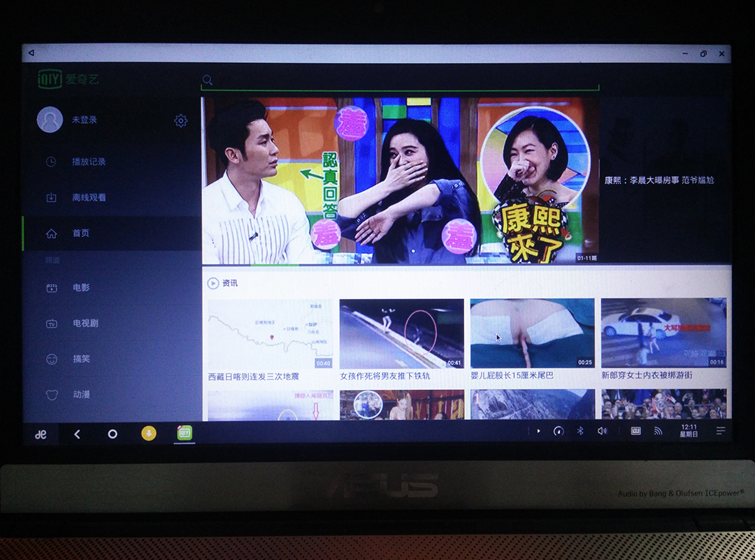Click the user avatar icon

[50, 120]
